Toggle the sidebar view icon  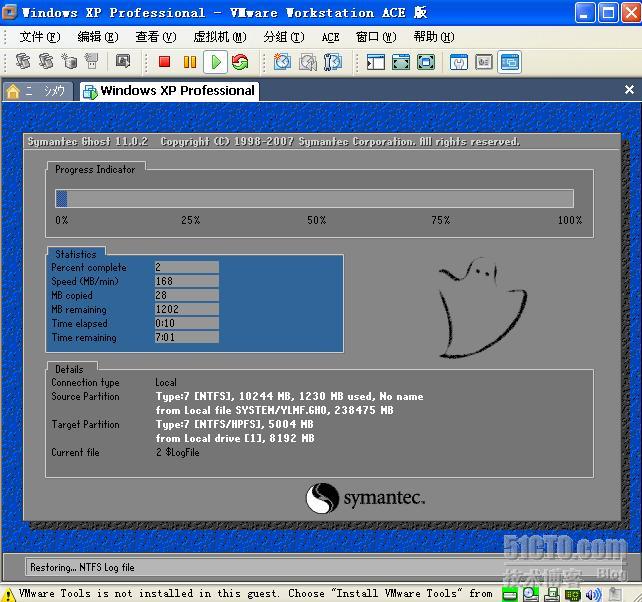point(375,62)
